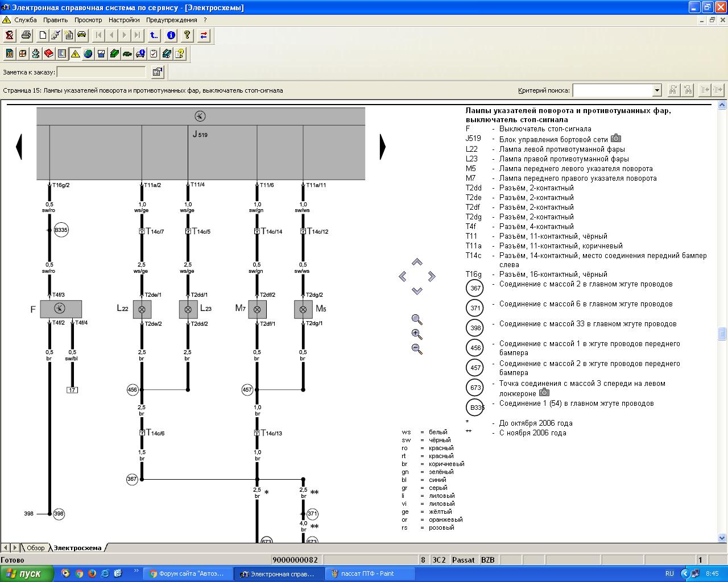Click the printer icon in the toolbar
Image resolution: width=728 pixels, height=582 pixels.
pos(26,35)
